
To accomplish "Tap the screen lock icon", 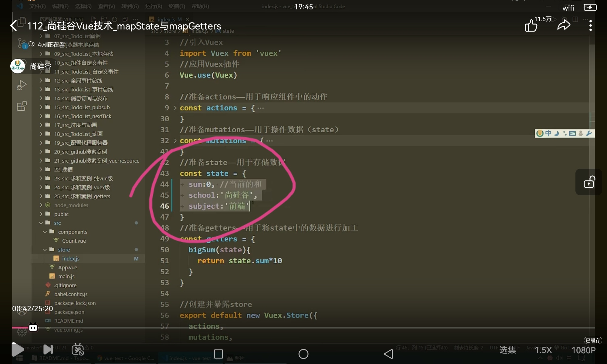I will pos(589,182).
